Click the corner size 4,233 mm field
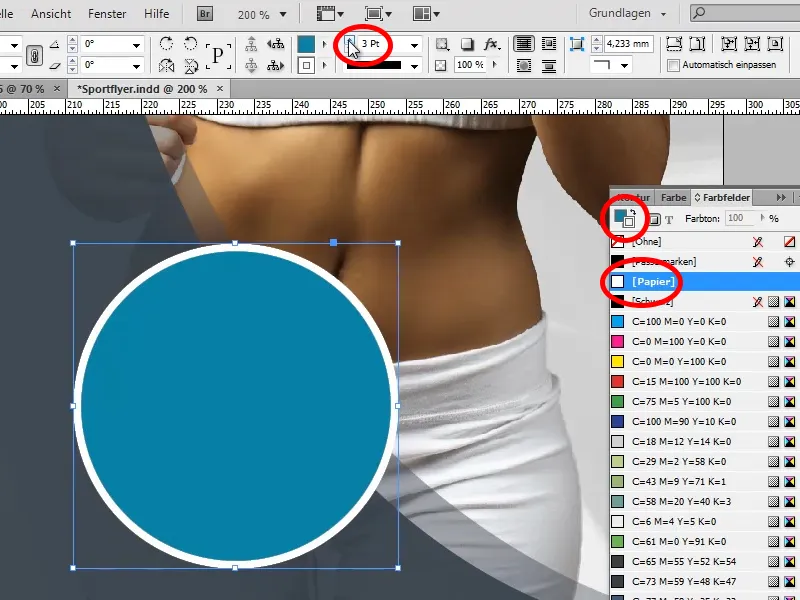 coord(627,44)
